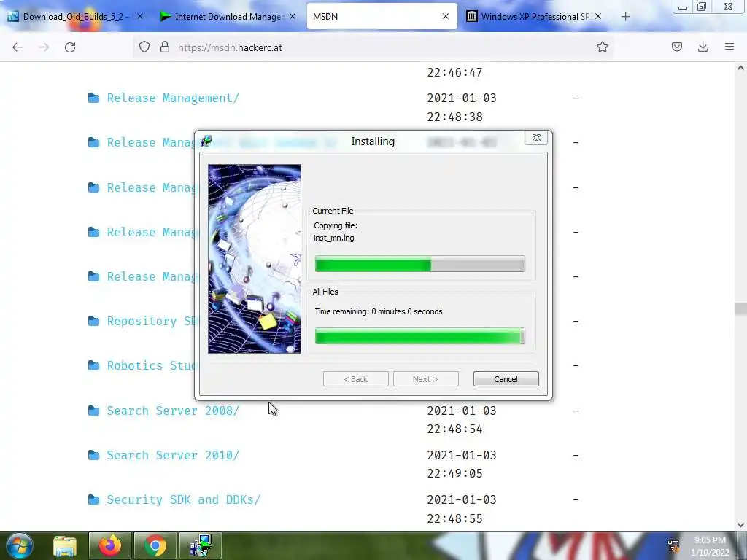The image size is (747, 560).
Task: Close the MSDN tab
Action: tap(446, 16)
